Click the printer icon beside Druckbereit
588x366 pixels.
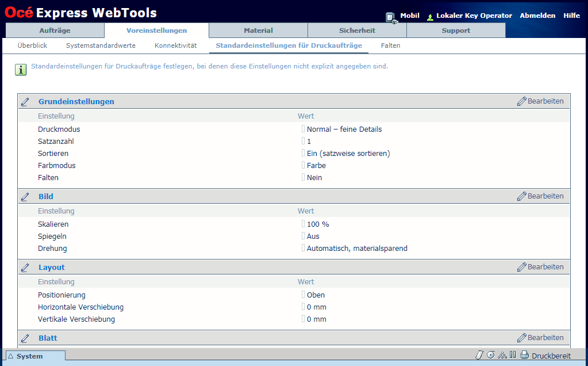524,356
